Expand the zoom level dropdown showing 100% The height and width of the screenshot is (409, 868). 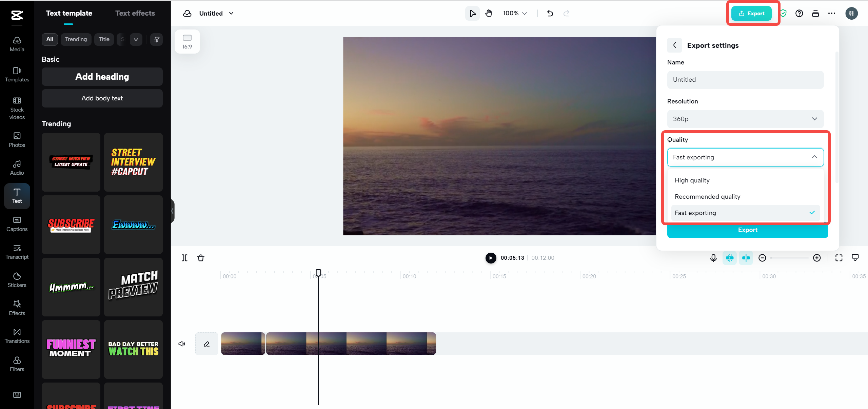(x=514, y=13)
